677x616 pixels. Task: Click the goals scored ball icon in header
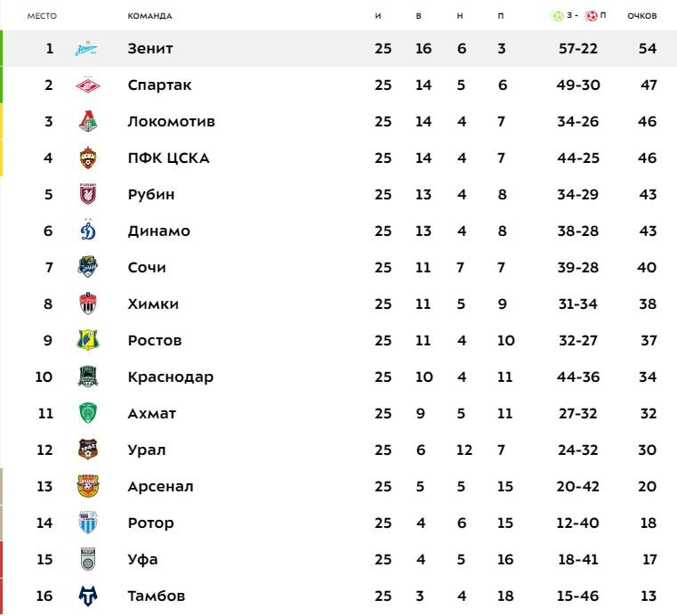tap(558, 16)
